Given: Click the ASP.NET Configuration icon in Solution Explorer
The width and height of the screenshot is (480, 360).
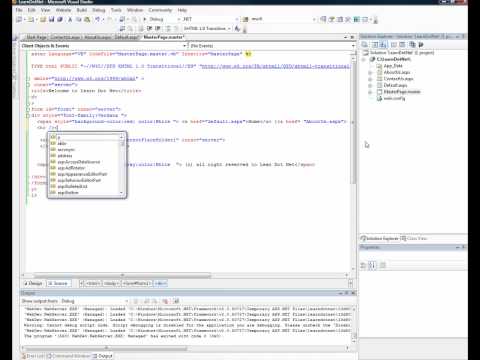Looking at the screenshot, I should point(421,45).
